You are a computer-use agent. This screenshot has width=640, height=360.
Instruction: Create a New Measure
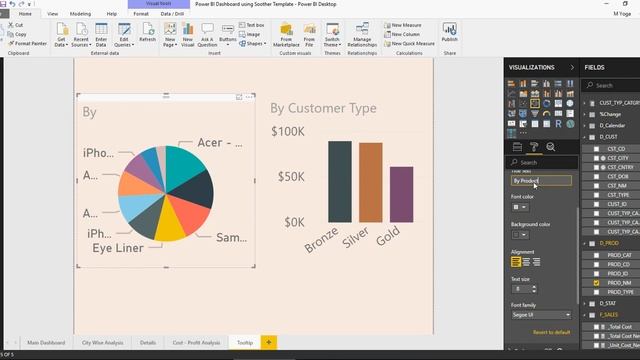pyautogui.click(x=403, y=25)
